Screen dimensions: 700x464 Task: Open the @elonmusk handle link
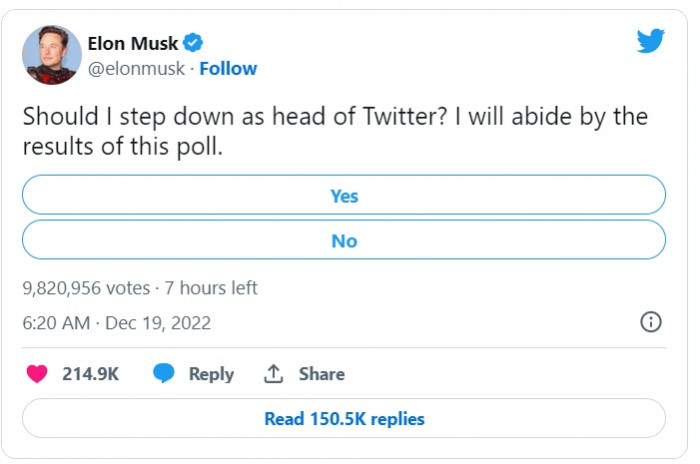click(138, 69)
